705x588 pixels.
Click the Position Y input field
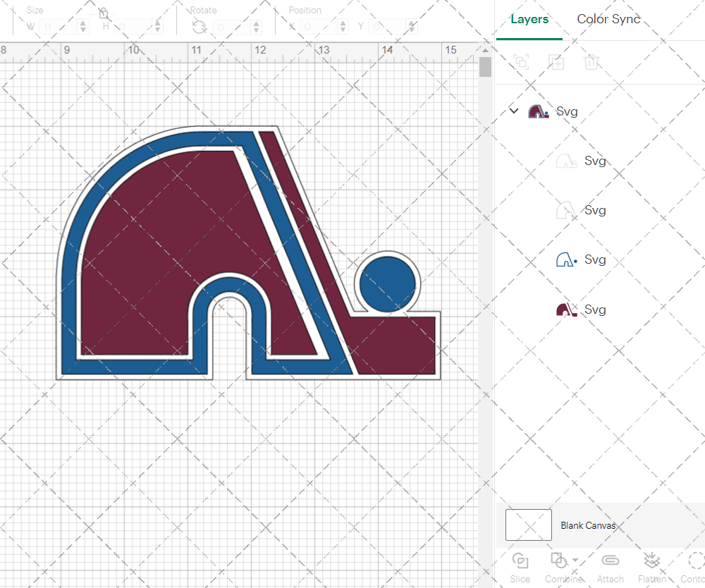(x=388, y=27)
